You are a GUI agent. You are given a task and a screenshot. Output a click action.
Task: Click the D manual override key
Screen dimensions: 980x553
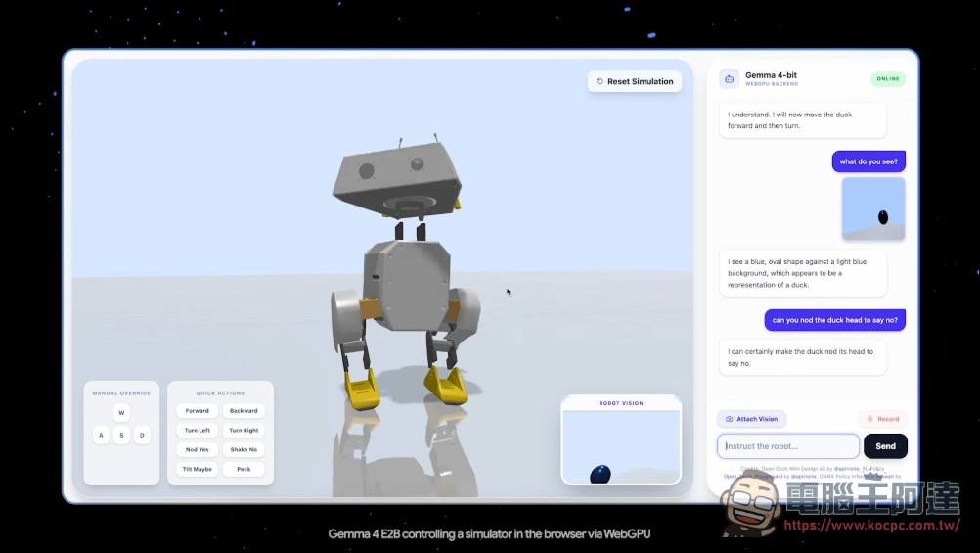[x=142, y=435]
